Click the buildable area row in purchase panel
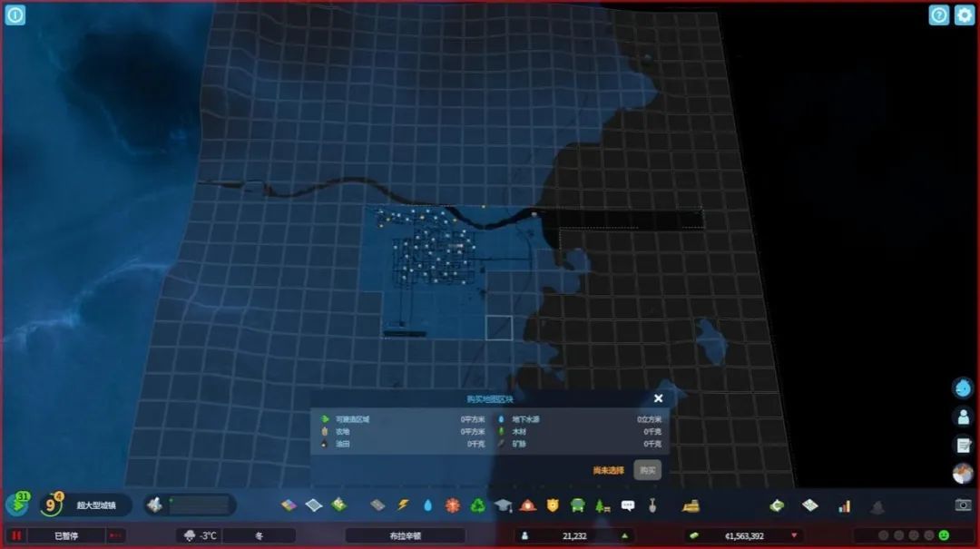Image resolution: width=980 pixels, height=549 pixels. 403,419
